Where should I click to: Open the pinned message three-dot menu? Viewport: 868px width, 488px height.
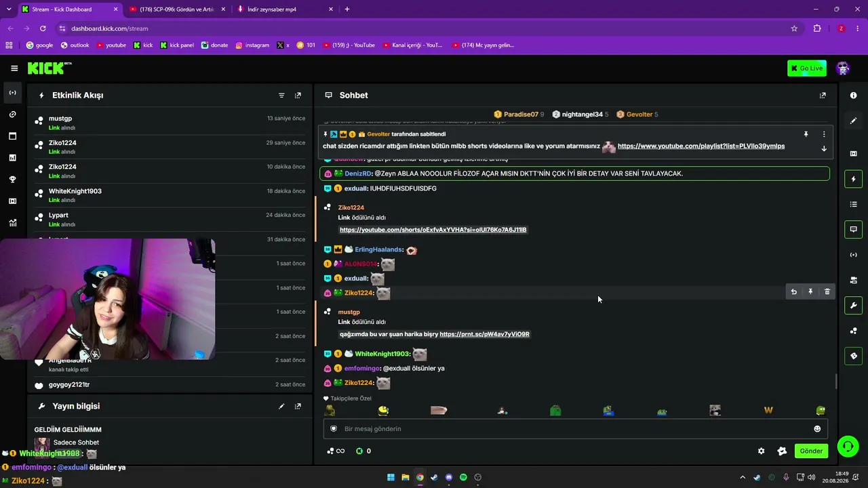[824, 134]
